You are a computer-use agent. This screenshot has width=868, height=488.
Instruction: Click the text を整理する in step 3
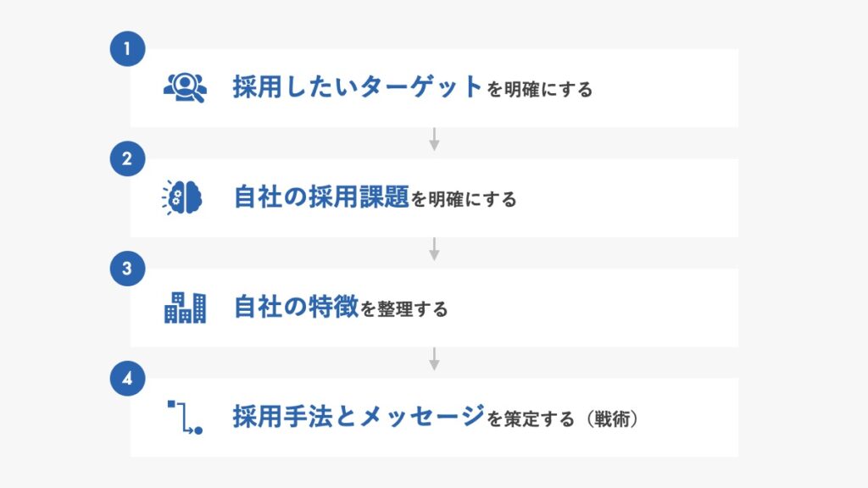pyautogui.click(x=404, y=309)
